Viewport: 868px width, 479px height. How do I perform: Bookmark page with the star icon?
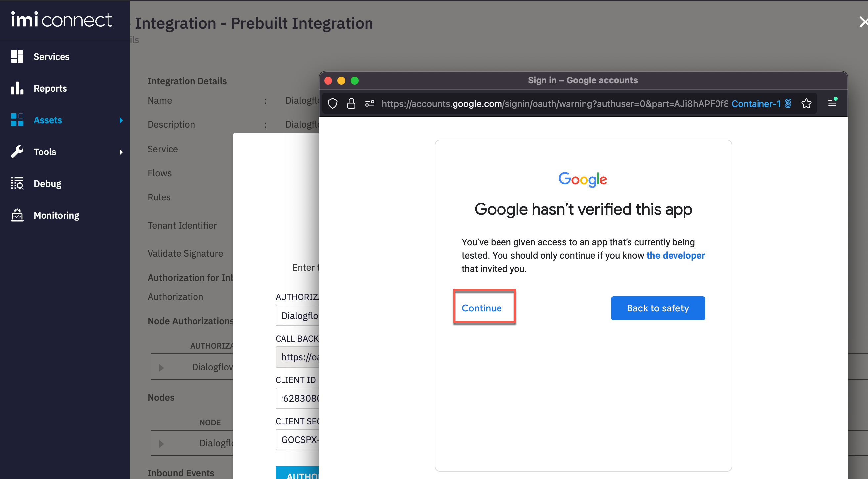[x=806, y=104]
